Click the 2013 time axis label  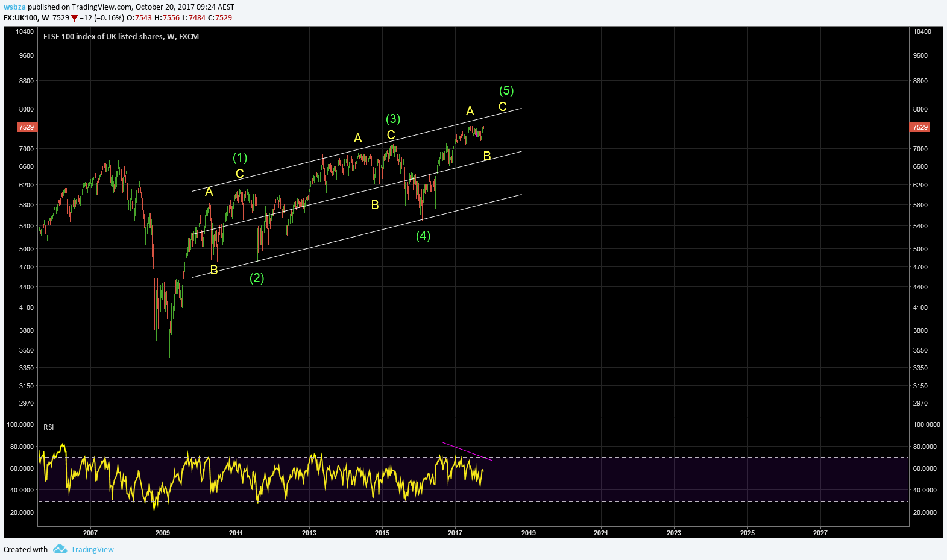[309, 533]
